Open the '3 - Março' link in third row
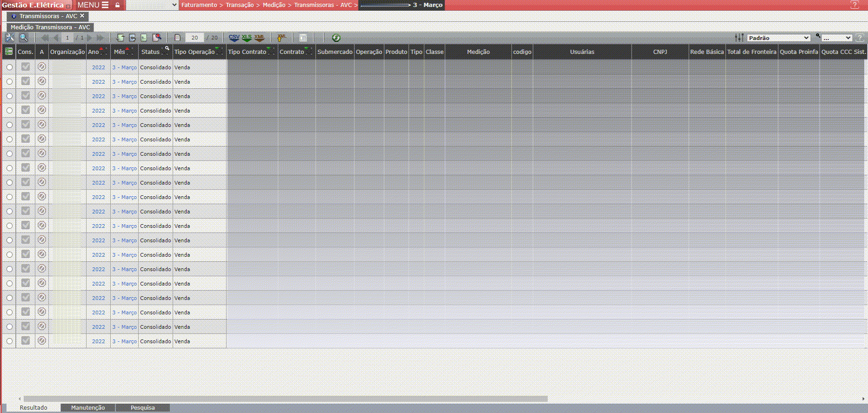This screenshot has width=868, height=413. pos(124,96)
